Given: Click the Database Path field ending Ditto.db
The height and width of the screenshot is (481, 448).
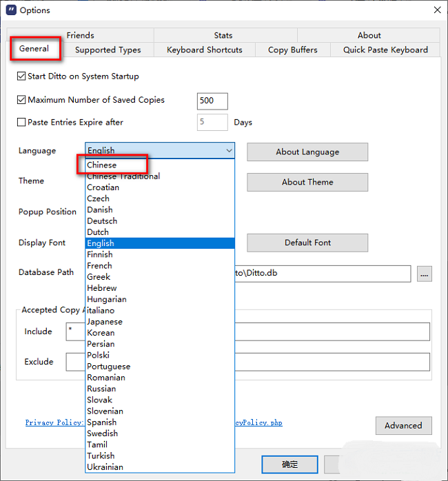Looking at the screenshot, I should [323, 274].
